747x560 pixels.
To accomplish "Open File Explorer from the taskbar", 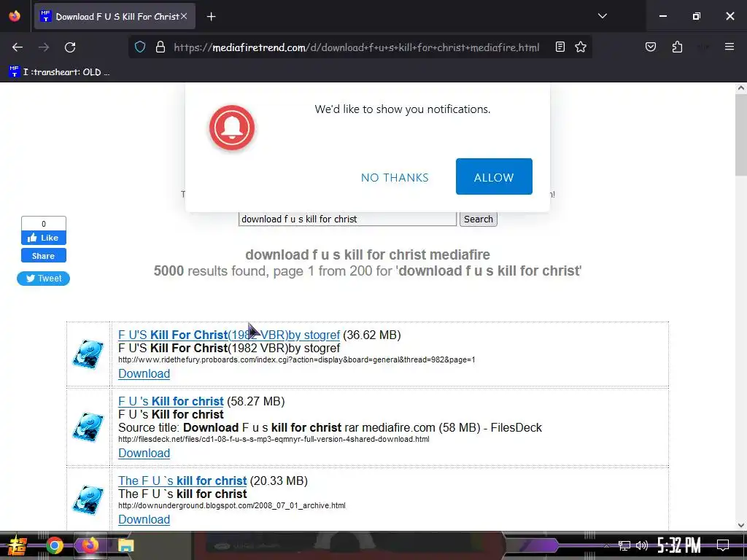I will 125,545.
